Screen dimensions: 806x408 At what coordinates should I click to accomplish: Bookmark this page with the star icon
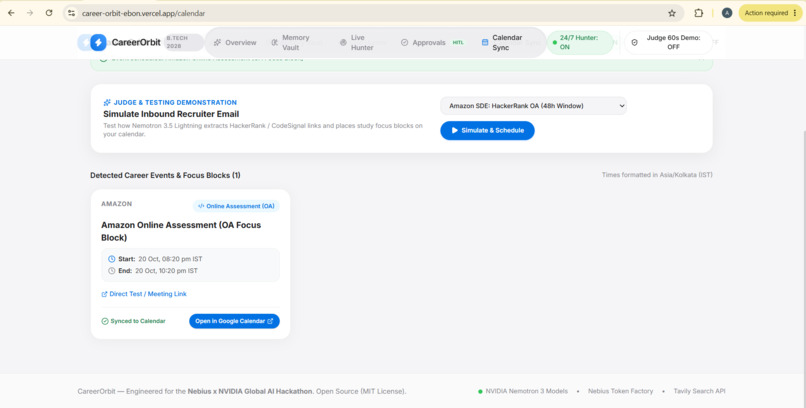[x=672, y=13]
